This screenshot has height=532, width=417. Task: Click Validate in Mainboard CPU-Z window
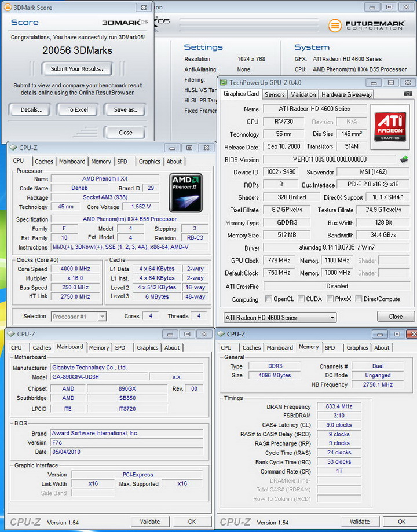(150, 522)
